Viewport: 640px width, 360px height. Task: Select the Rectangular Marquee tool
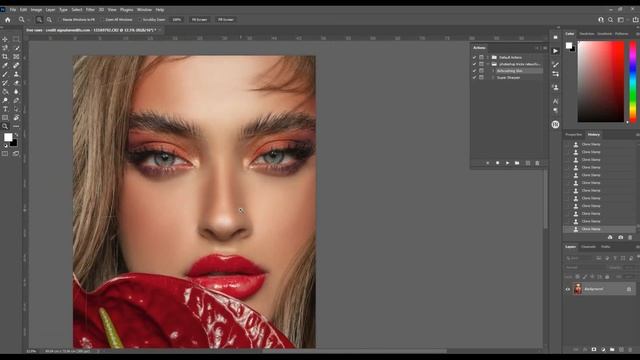point(16,39)
